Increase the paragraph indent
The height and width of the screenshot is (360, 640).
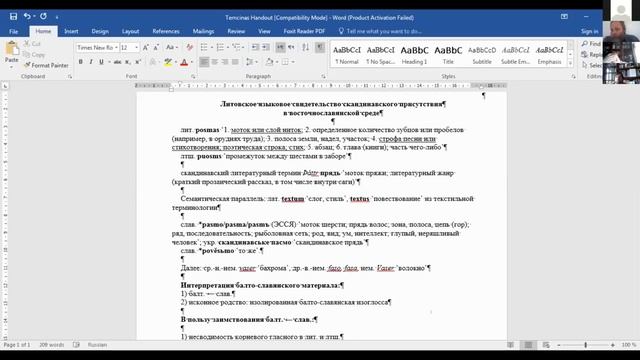(x=266, y=47)
